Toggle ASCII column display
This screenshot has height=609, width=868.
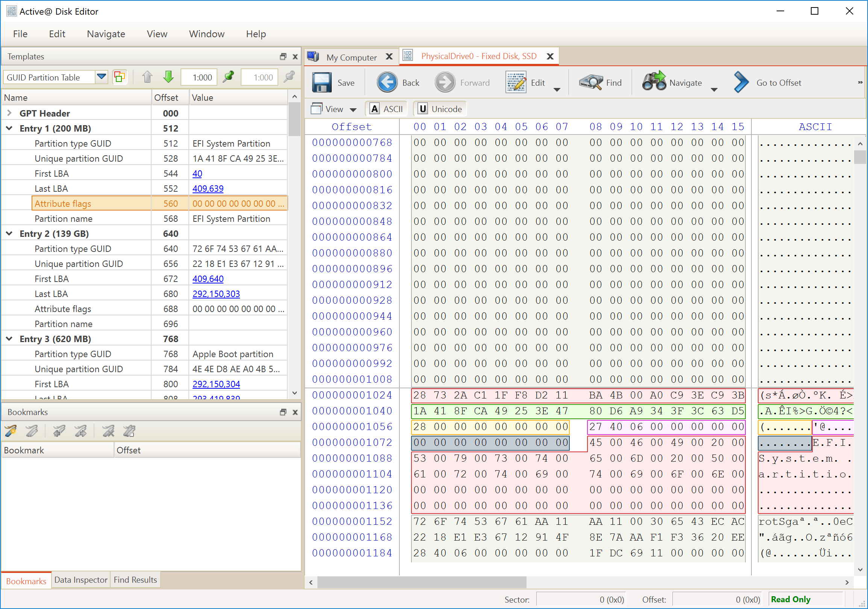coord(386,109)
